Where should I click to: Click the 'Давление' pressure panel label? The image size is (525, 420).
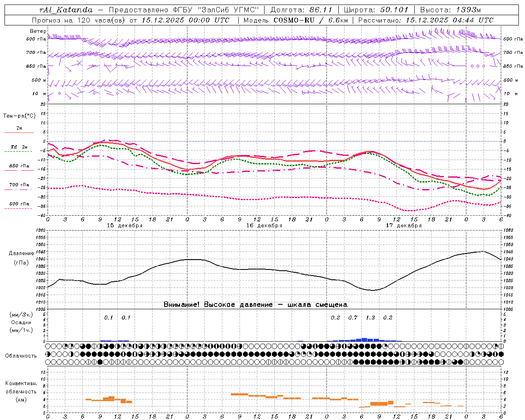tap(21, 253)
